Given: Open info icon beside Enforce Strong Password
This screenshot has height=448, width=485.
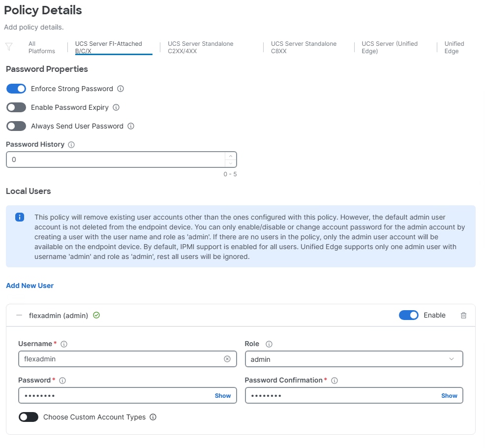Looking at the screenshot, I should tap(121, 89).
